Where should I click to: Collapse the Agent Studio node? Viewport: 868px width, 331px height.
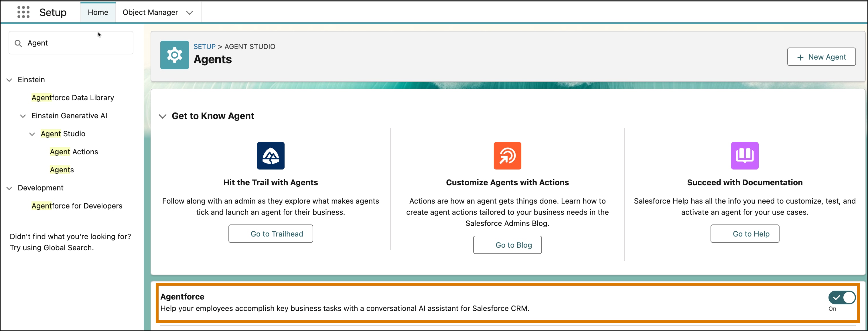(32, 134)
